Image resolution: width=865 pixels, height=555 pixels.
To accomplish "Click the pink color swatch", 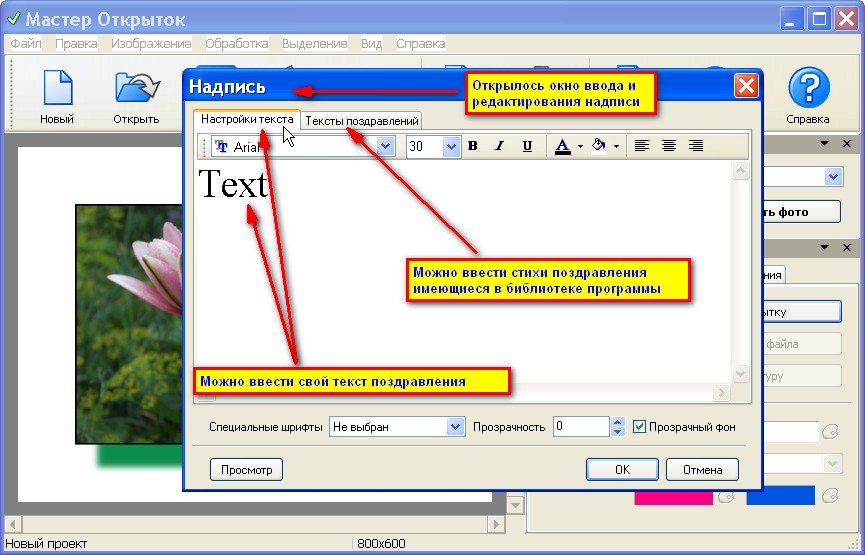I will click(x=673, y=497).
